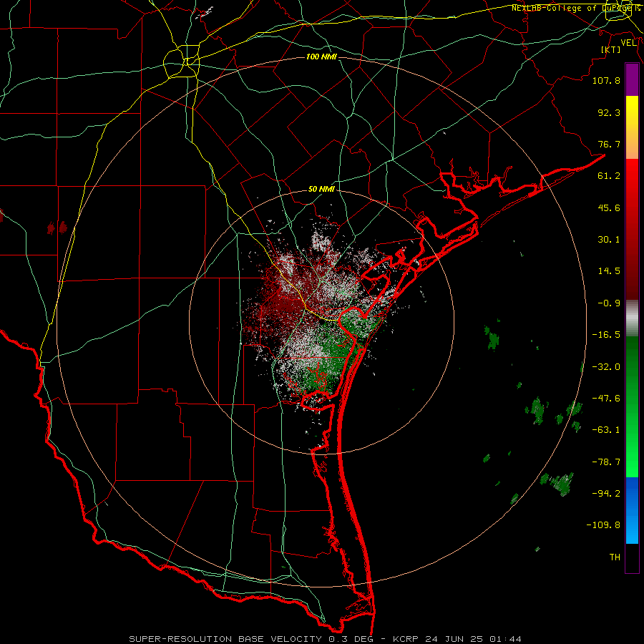Click the 61.2 velocity scale value
644x644 pixels.
point(609,176)
